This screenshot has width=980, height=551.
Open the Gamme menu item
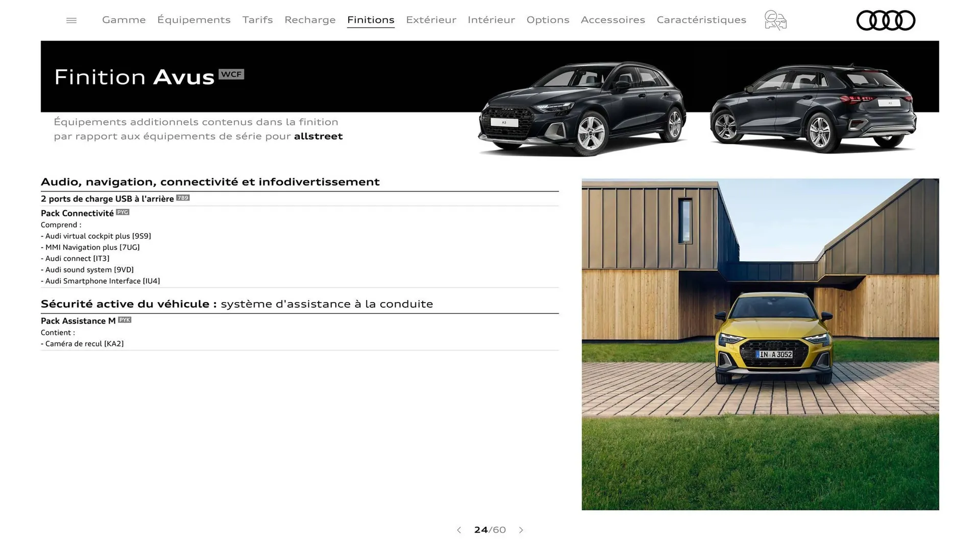(124, 20)
